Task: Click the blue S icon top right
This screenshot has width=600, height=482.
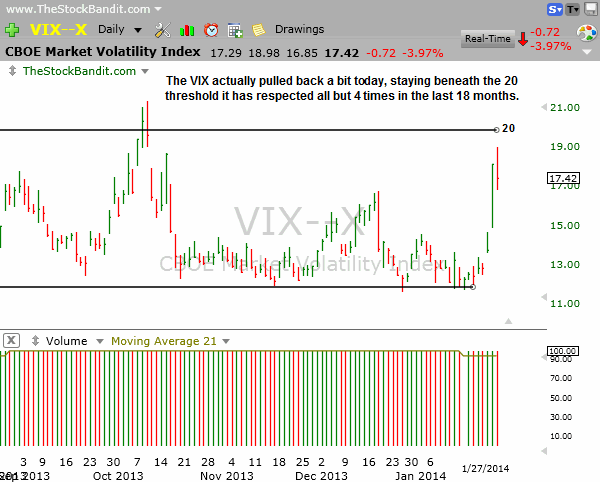Action: click(x=553, y=10)
